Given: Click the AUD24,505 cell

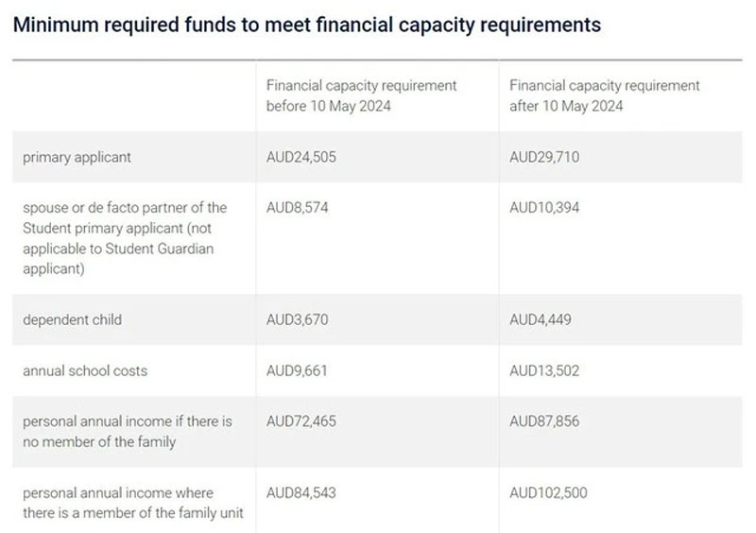Looking at the screenshot, I should click(301, 157).
